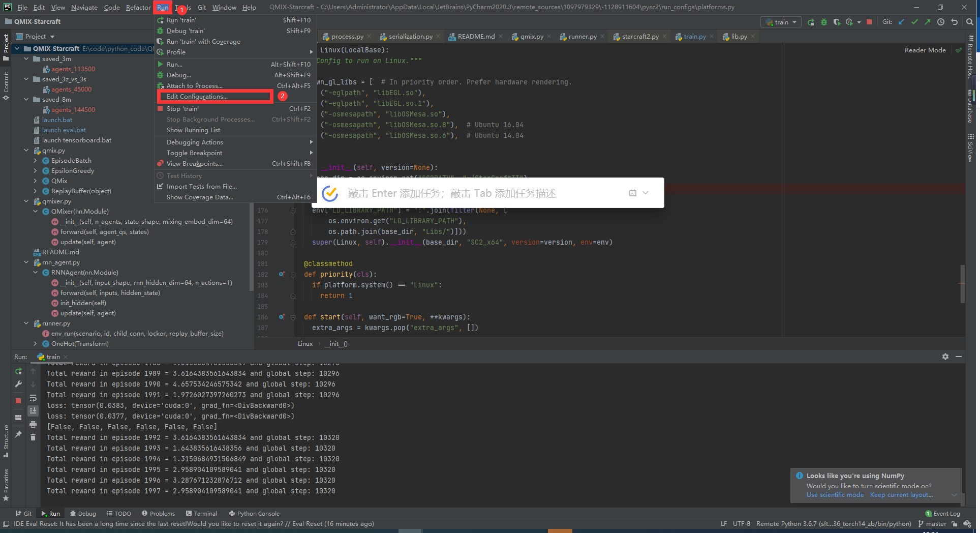Image resolution: width=980 pixels, height=533 pixels.
Task: Click the editor vertical scrollbar thumb
Action: tap(962, 284)
